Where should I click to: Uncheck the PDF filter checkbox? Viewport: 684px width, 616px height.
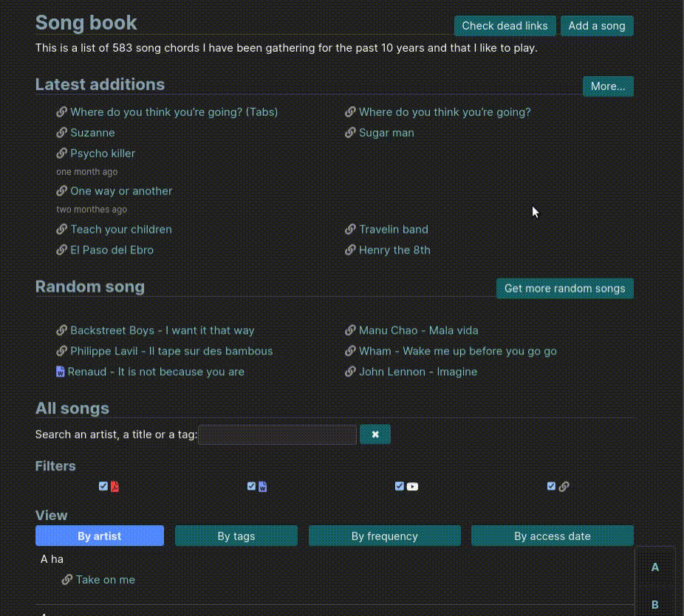coord(103,486)
